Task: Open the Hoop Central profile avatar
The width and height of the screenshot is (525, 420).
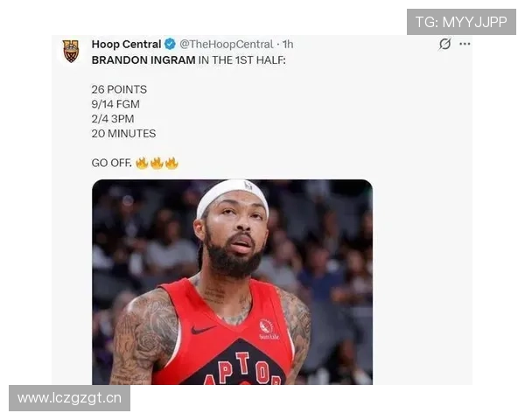Action: 71,51
